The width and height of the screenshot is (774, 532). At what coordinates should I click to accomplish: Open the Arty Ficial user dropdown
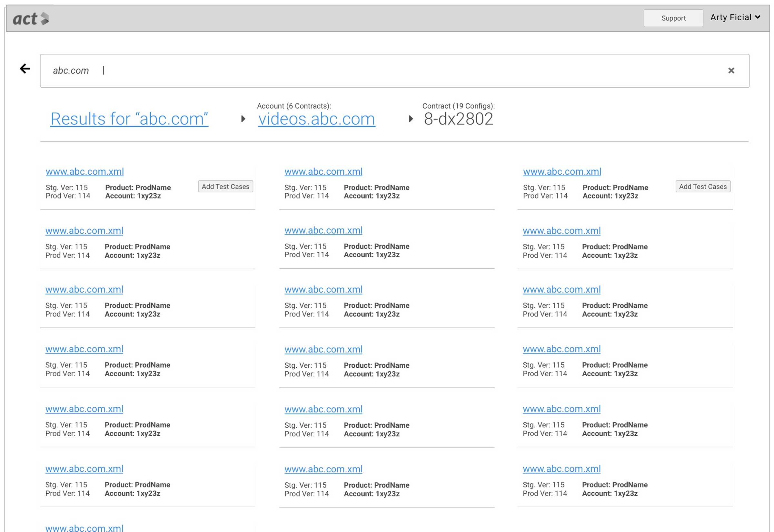click(735, 17)
